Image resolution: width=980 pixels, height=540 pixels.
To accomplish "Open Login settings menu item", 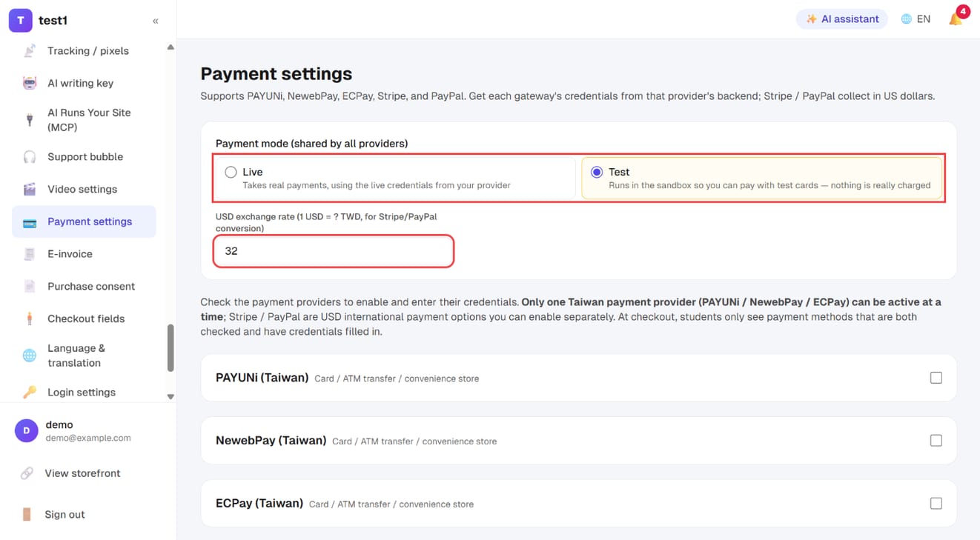I will pos(84,393).
